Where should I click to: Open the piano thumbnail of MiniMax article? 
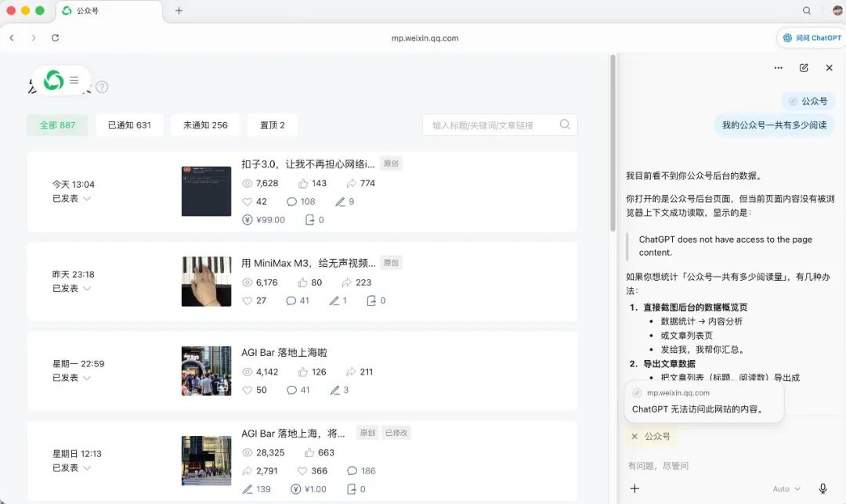(206, 282)
